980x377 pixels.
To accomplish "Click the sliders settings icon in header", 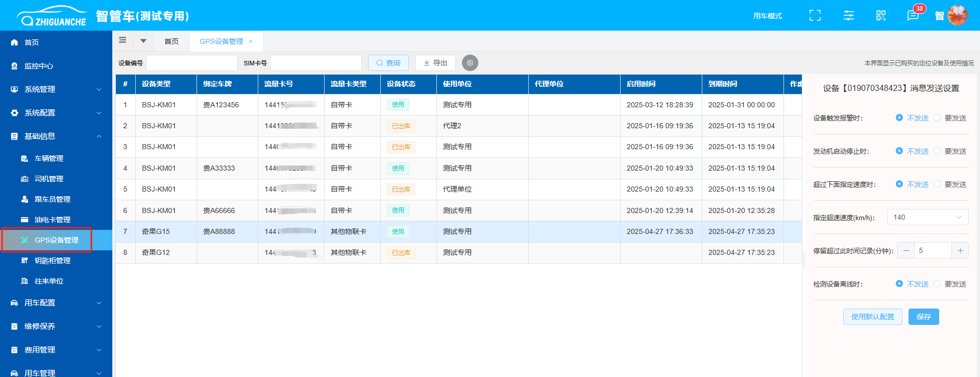I will [x=848, y=16].
